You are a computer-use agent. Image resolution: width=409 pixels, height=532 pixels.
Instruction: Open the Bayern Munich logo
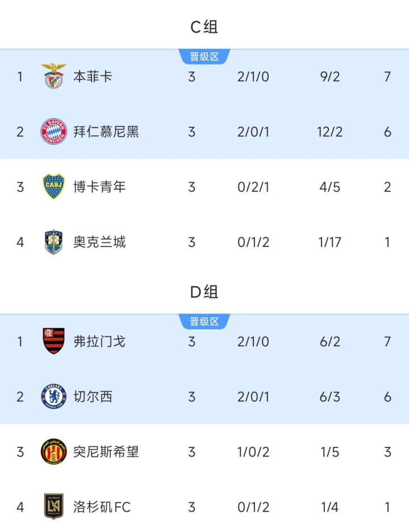pyautogui.click(x=53, y=131)
